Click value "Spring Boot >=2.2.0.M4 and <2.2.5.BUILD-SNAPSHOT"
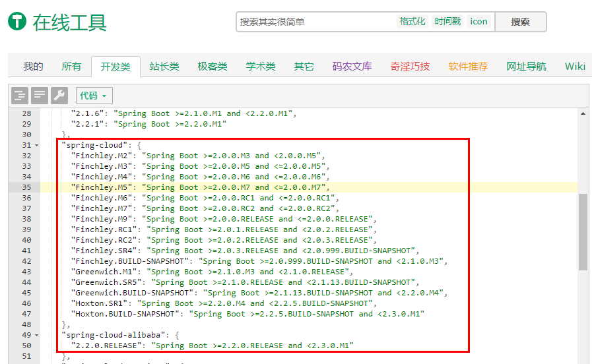Image resolution: width=592 pixels, height=364 pixels. tap(255, 303)
